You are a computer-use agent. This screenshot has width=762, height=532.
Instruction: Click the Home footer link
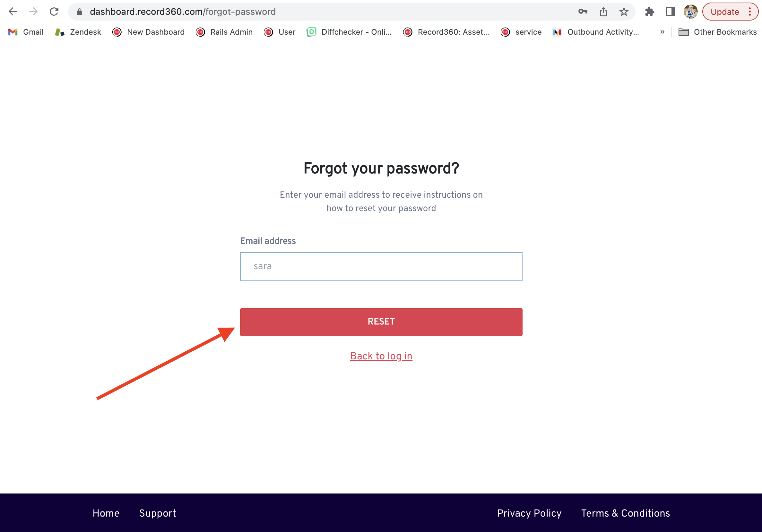tap(106, 513)
